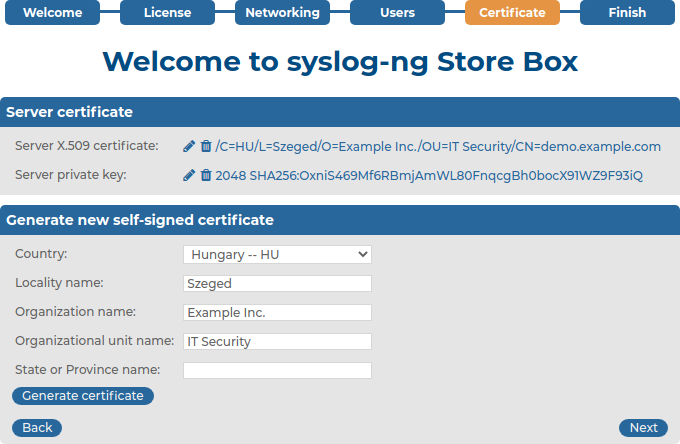
Task: Click the Server certificate section header
Action: point(340,112)
